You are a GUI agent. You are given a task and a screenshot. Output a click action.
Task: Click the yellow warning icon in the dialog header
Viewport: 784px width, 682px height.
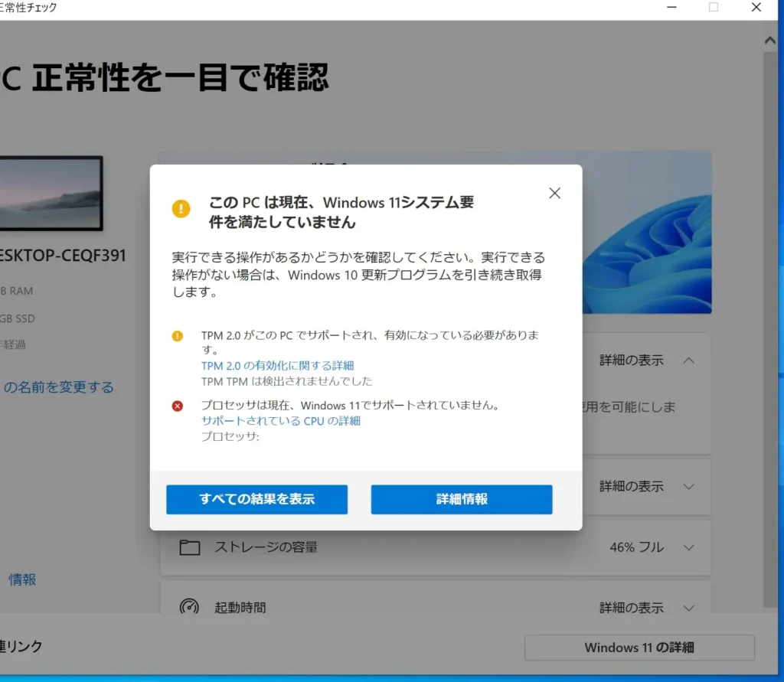tap(181, 207)
